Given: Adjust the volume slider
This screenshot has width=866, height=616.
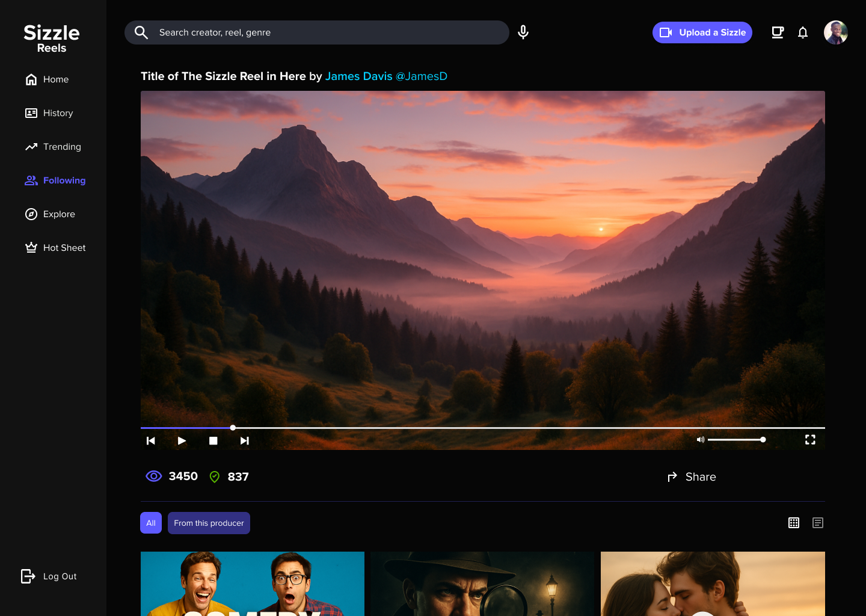Looking at the screenshot, I should 736,440.
